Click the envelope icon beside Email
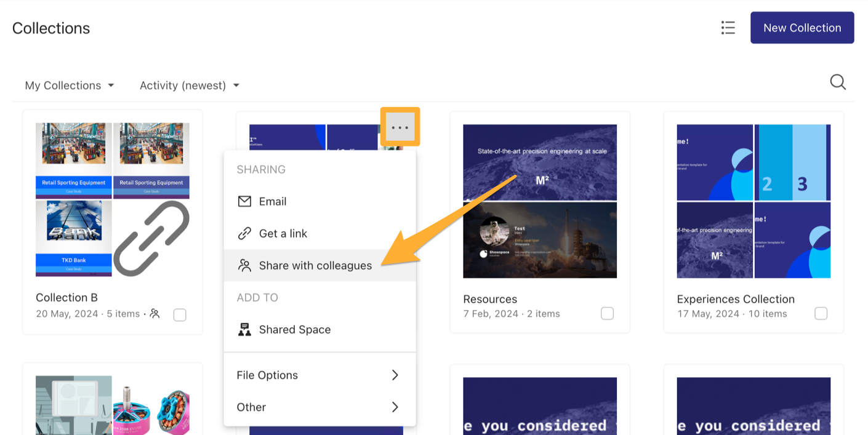Image resolution: width=868 pixels, height=435 pixels. coord(244,201)
